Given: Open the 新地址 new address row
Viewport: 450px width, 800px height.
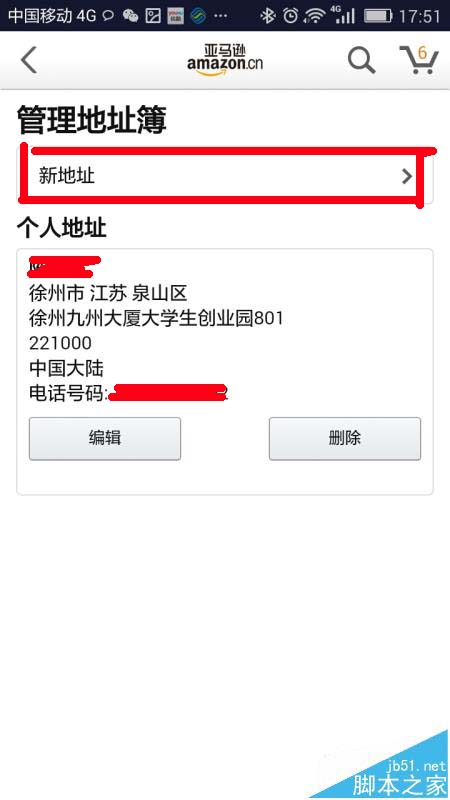Looking at the screenshot, I should tap(225, 177).
